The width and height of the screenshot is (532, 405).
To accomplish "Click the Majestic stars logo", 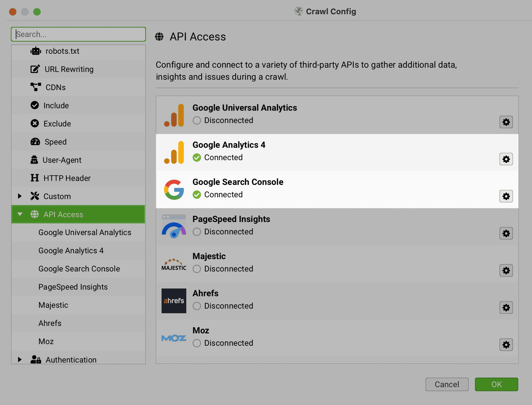I will [x=174, y=264].
